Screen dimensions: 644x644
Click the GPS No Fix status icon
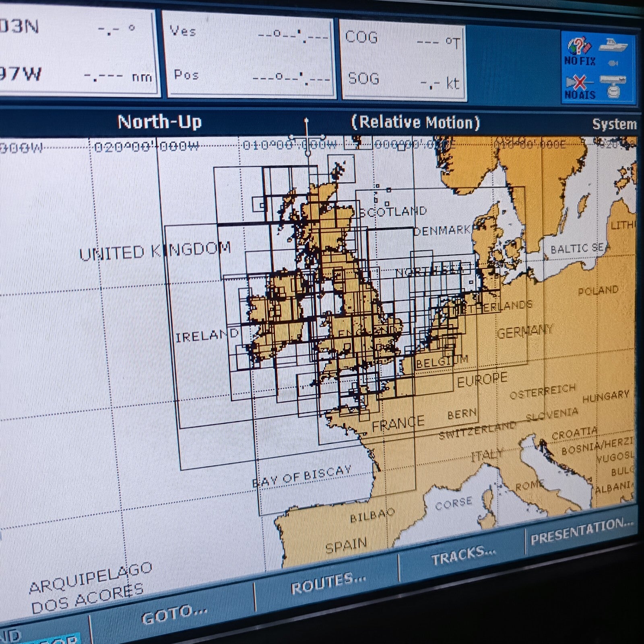pyautogui.click(x=579, y=51)
